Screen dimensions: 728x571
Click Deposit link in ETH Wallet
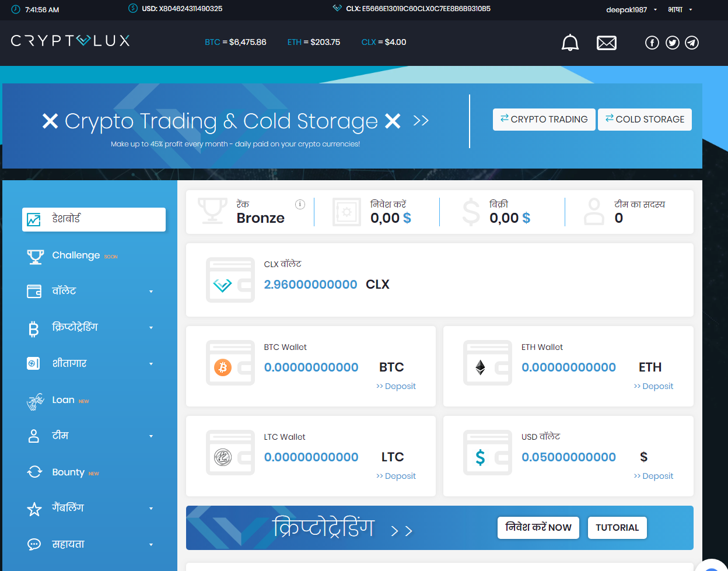pos(653,386)
